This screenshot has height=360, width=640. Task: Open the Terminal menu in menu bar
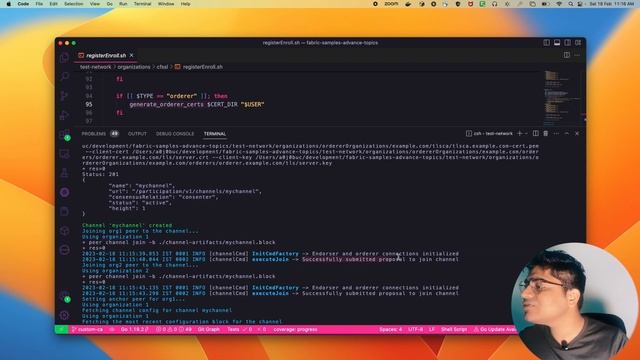142,4
